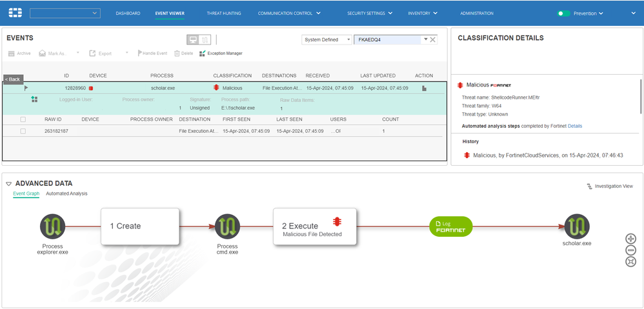Open the Administration tab
Image resolution: width=644 pixels, height=309 pixels.
tap(476, 14)
